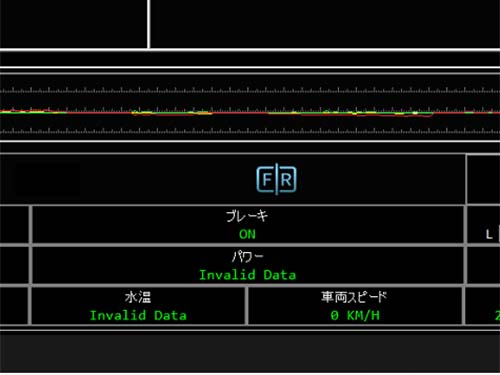Click the narrow cell left of ブレーキ row
The width and height of the screenshot is (500, 375).
14,224
